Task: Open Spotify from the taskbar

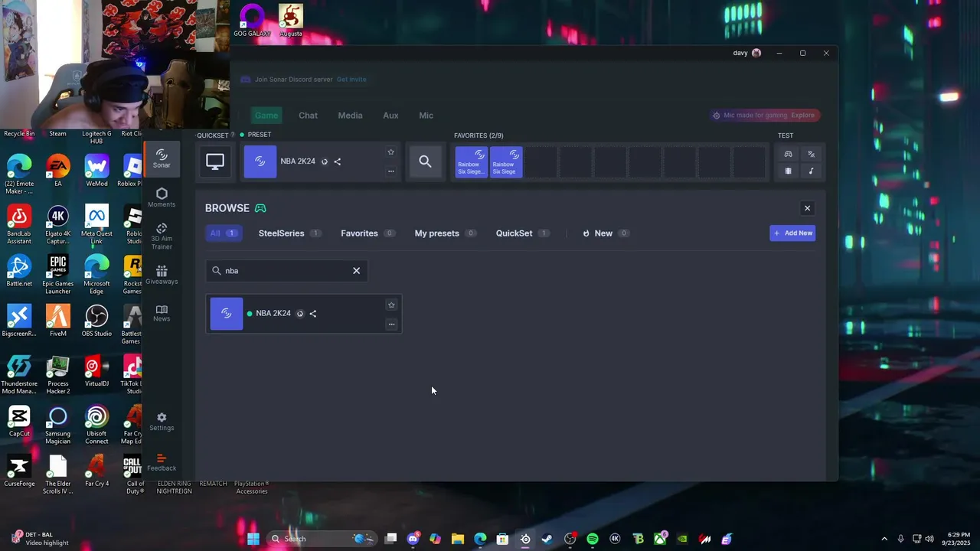Action: [x=592, y=539]
